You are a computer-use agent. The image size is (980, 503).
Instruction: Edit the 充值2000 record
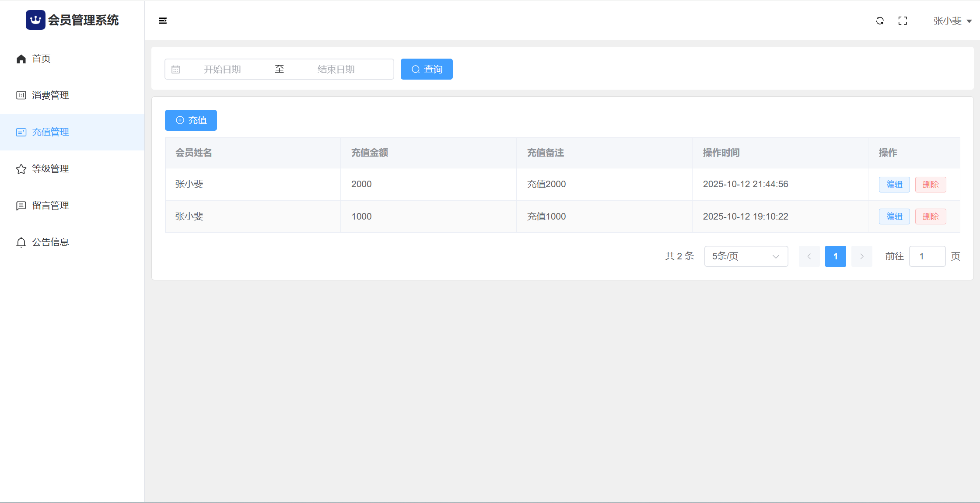click(x=894, y=185)
